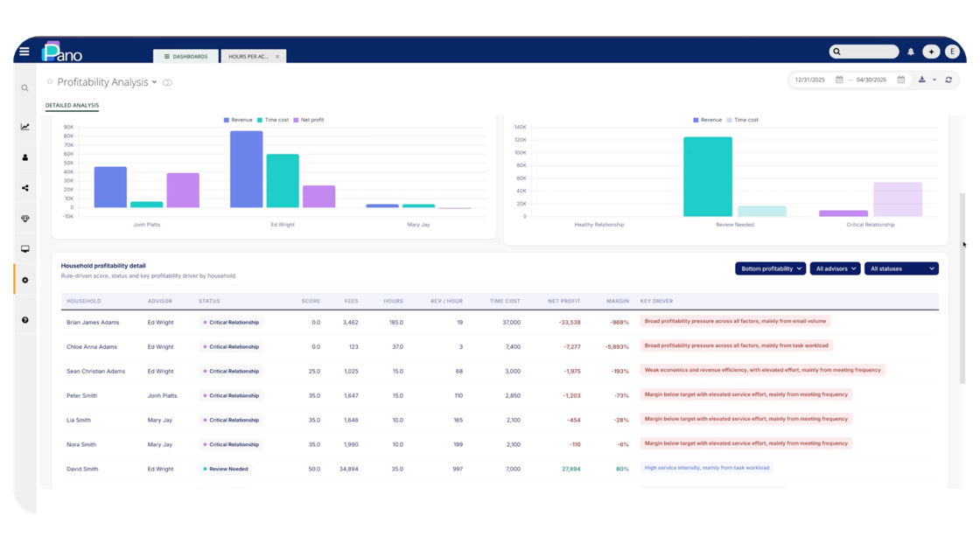The height and width of the screenshot is (551, 980).
Task: Click the header search input field
Action: point(864,52)
